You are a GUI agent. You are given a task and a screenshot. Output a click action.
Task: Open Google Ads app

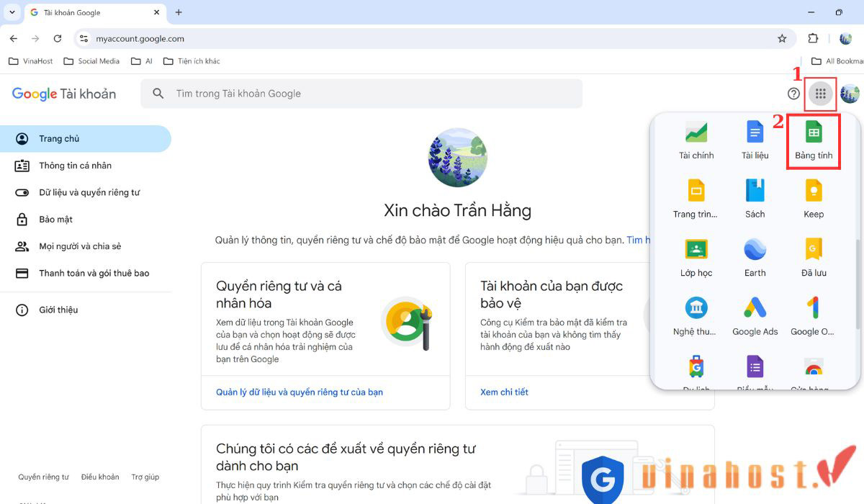coord(755,318)
